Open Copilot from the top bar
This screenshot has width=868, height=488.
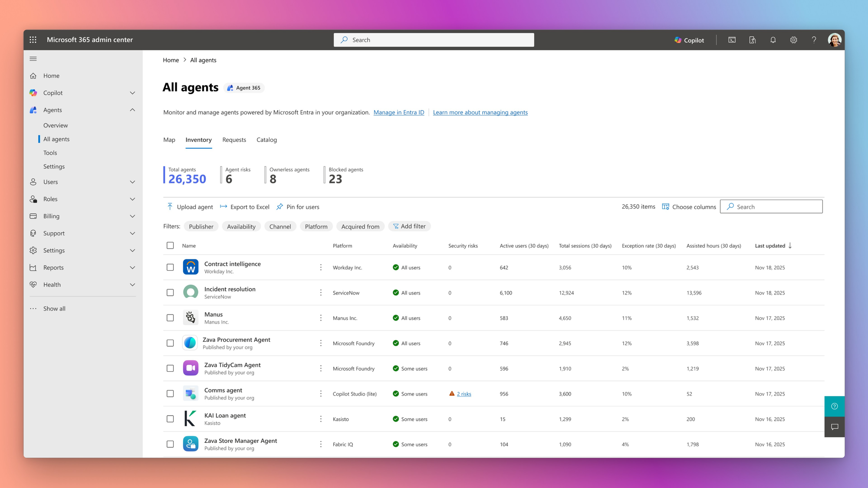(x=689, y=40)
